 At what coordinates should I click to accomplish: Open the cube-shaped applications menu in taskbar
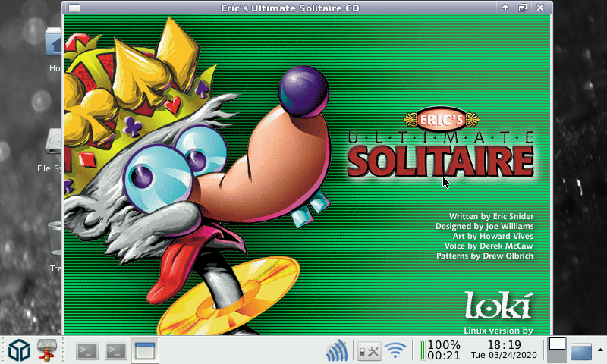pyautogui.click(x=20, y=350)
